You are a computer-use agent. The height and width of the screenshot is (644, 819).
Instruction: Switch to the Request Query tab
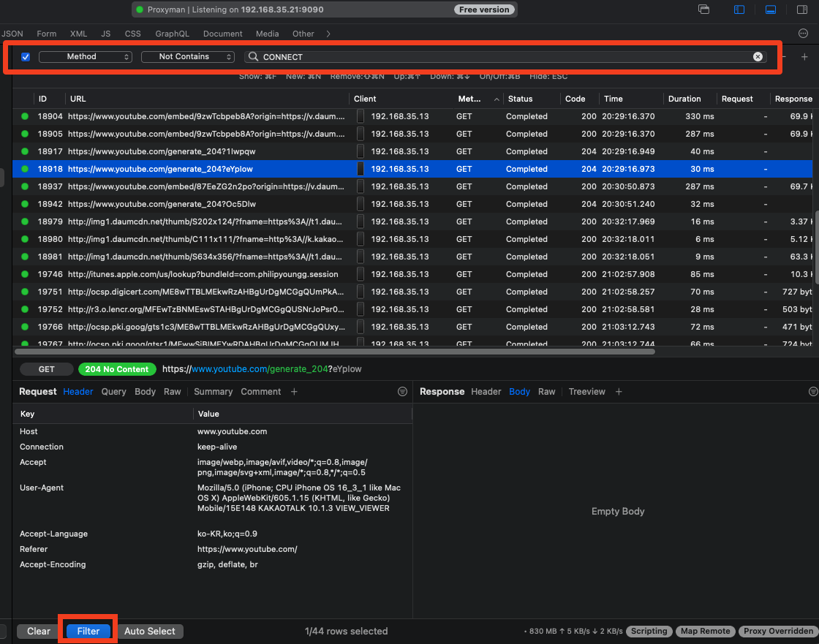[113, 392]
